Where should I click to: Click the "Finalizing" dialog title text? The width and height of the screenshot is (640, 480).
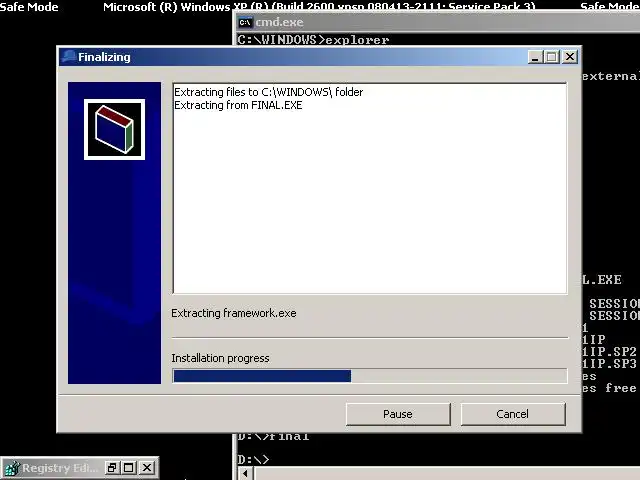(x=104, y=57)
